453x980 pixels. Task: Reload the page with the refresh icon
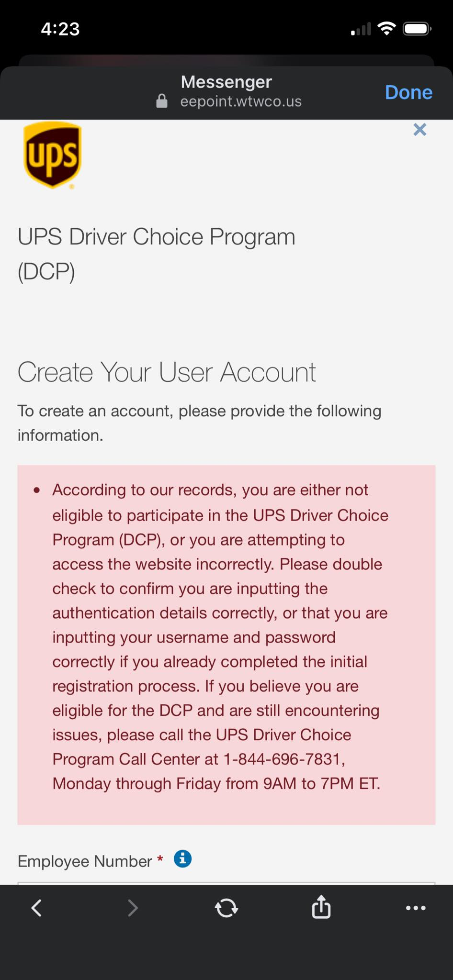pos(226,908)
